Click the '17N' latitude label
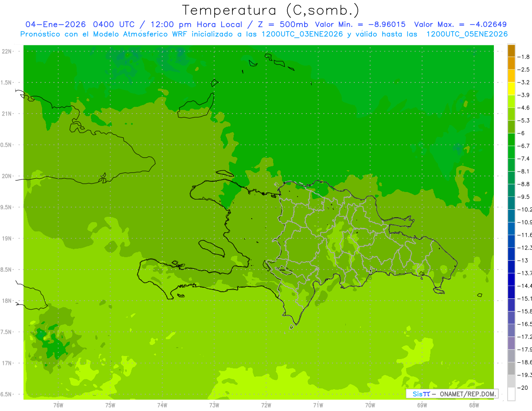 click(x=7, y=363)
